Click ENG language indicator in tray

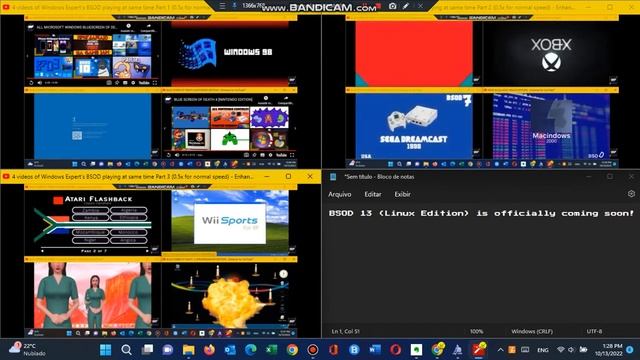point(542,350)
